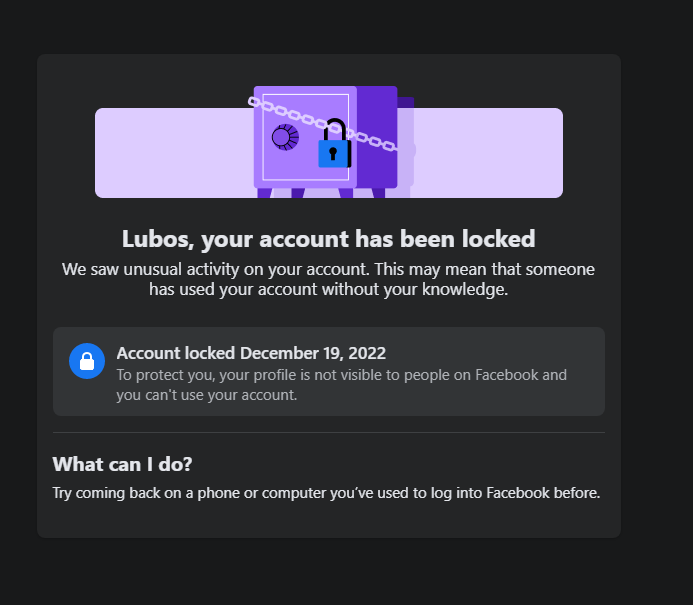Viewport: 693px width, 605px height.
Task: Click 'has used your account without your knowledge' line
Action: [329, 290]
